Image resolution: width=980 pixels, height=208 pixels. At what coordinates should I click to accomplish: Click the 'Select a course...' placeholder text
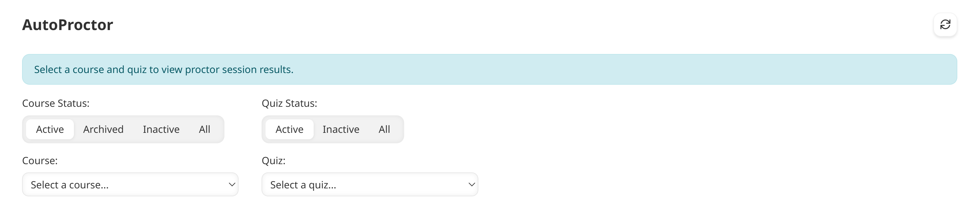click(70, 185)
